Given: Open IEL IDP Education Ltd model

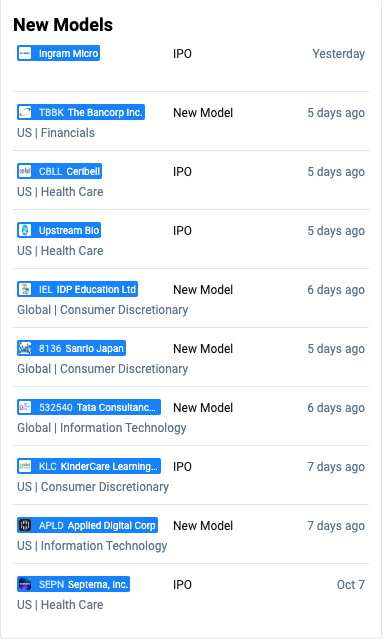Looking at the screenshot, I should pyautogui.click(x=77, y=289).
